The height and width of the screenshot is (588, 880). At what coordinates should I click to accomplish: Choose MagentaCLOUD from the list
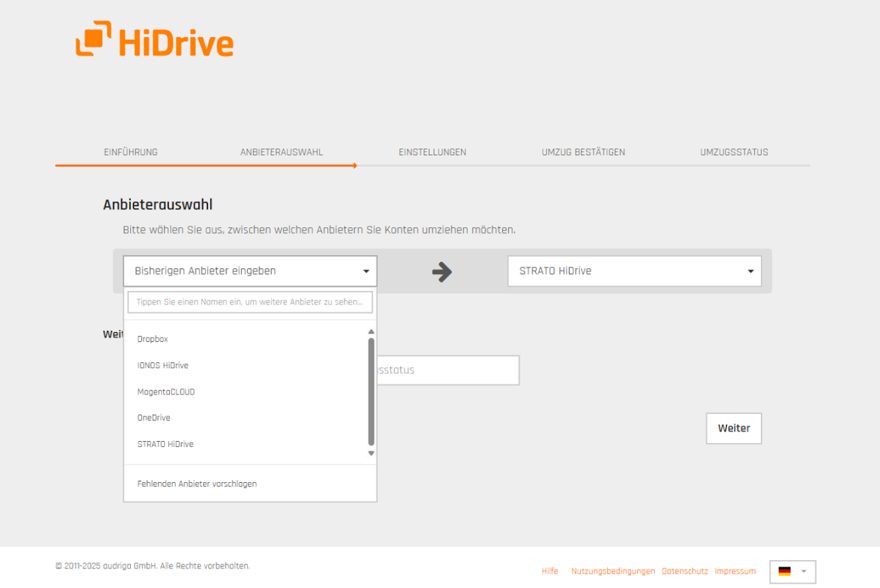point(165,392)
